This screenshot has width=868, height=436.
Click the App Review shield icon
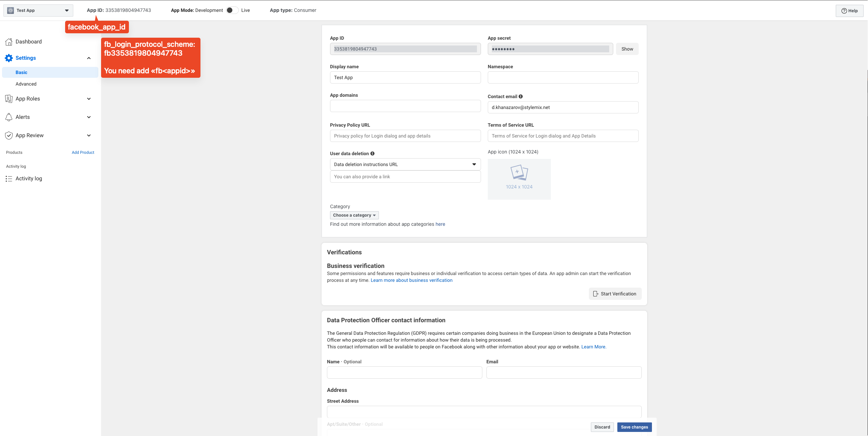point(9,135)
